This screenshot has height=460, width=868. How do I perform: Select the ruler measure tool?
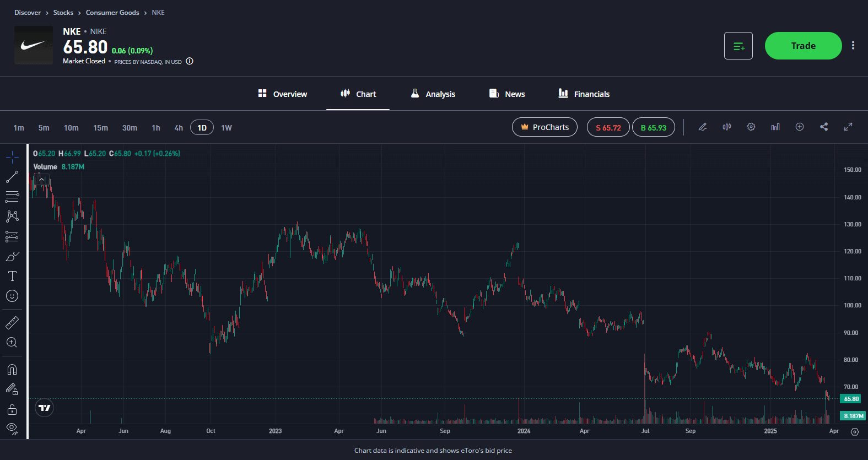point(12,322)
